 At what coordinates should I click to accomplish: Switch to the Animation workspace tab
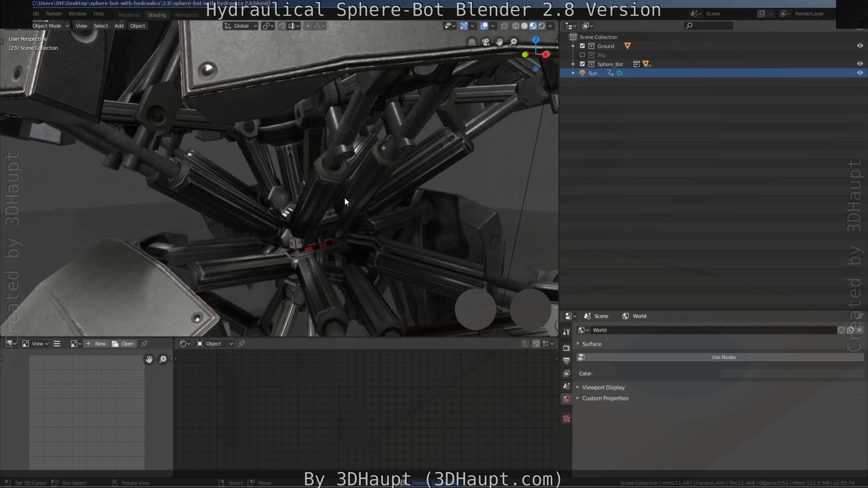click(x=186, y=15)
